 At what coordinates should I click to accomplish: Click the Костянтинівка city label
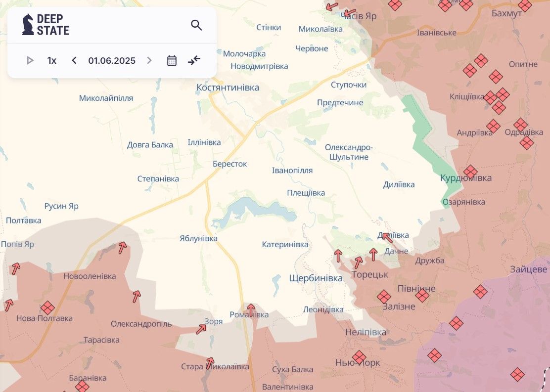click(x=228, y=87)
